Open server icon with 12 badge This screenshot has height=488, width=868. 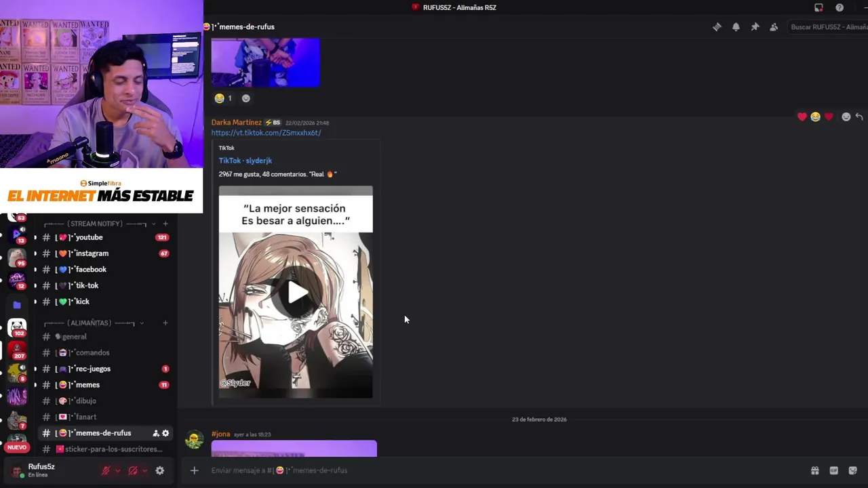pos(17,281)
